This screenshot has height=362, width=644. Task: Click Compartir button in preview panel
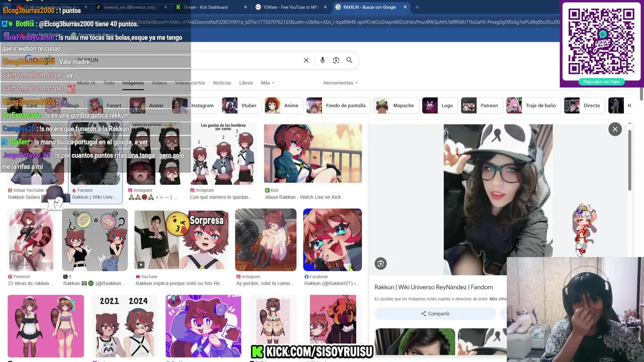(x=435, y=314)
